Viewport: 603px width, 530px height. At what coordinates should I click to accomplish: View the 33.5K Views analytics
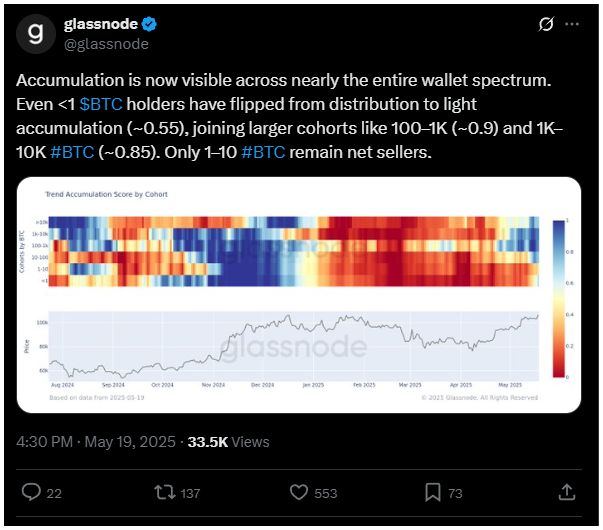click(235, 441)
